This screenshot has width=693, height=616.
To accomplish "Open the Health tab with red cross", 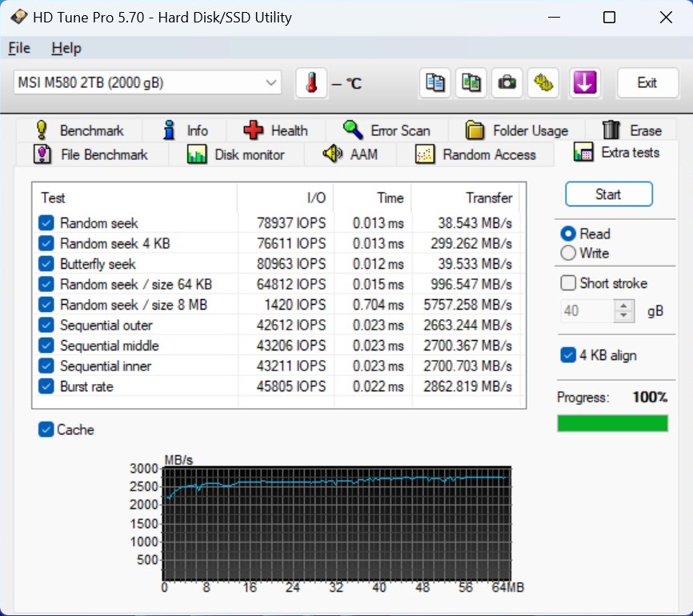I will click(275, 130).
